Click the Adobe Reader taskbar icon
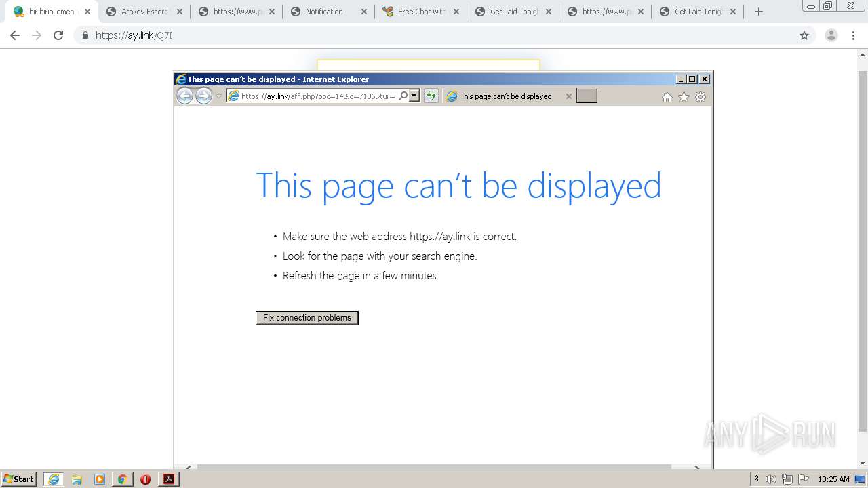This screenshot has height=488, width=868. pos(169,479)
